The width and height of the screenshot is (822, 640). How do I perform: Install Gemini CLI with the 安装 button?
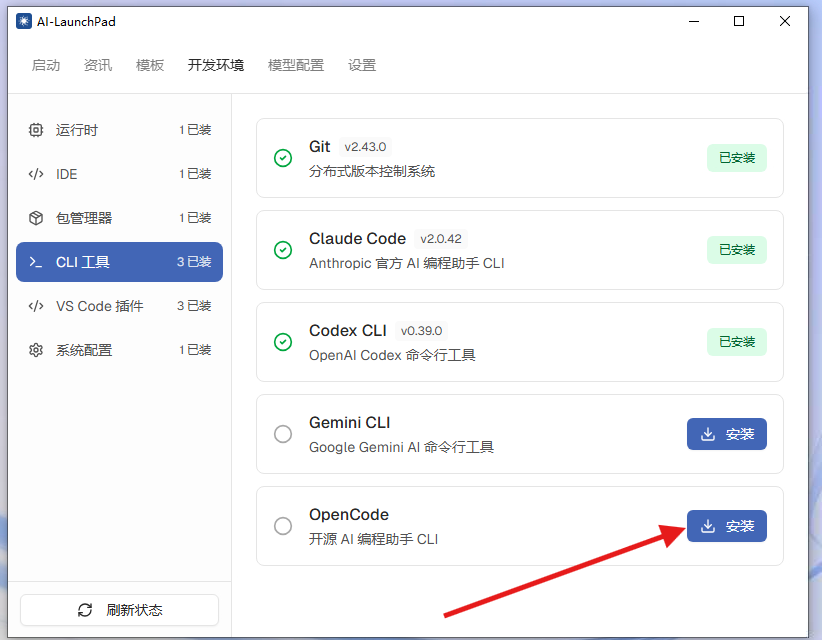click(x=727, y=434)
